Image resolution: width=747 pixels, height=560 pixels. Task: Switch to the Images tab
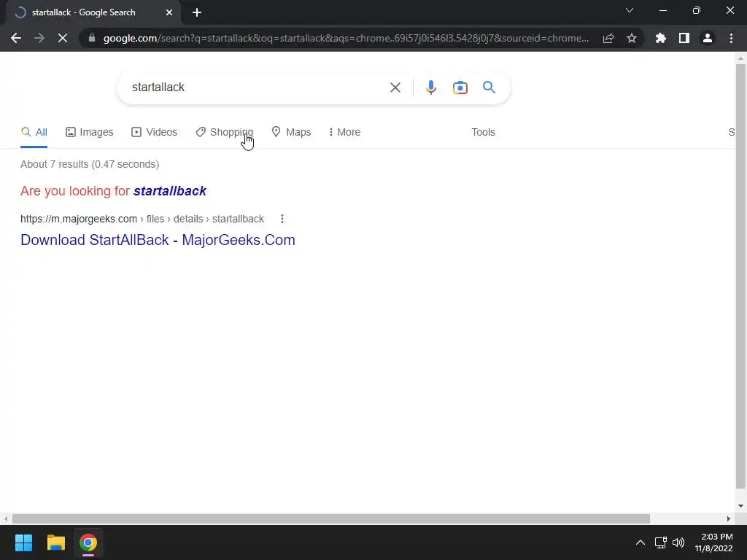[90, 132]
